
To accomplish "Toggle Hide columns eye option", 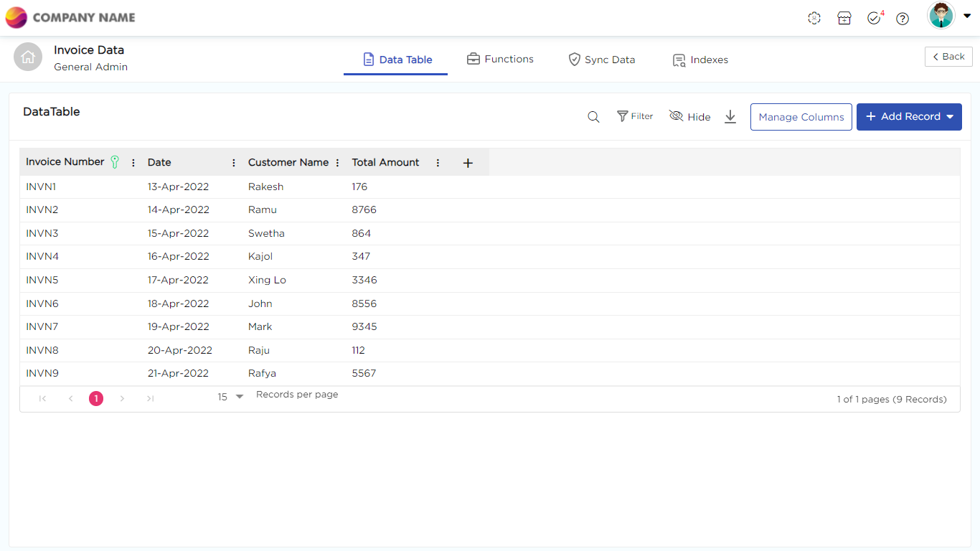I will click(689, 117).
